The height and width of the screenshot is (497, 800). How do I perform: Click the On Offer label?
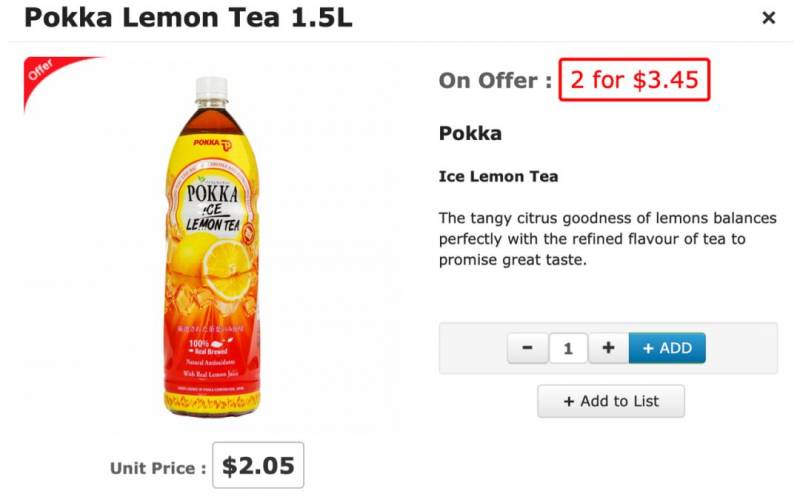[x=495, y=81]
